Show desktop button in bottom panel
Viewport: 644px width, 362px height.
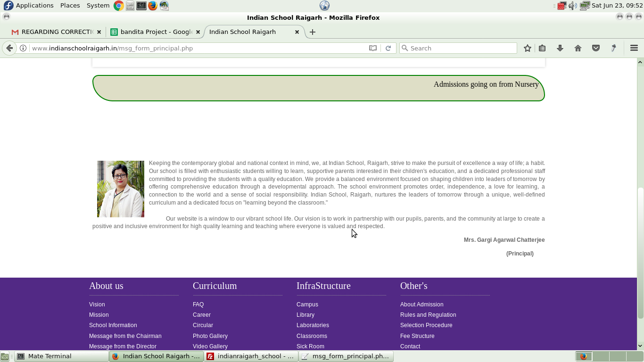[4, 357]
